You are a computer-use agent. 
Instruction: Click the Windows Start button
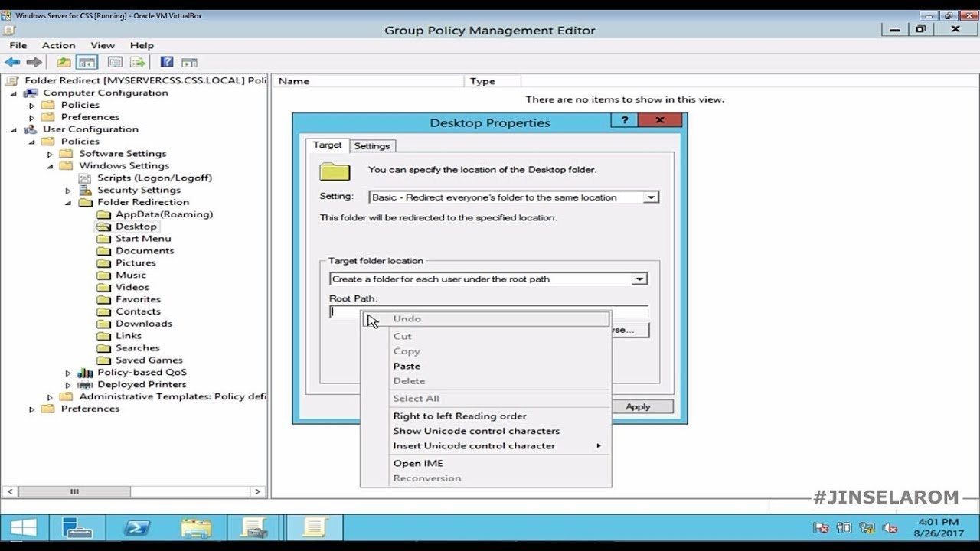[x=23, y=528]
